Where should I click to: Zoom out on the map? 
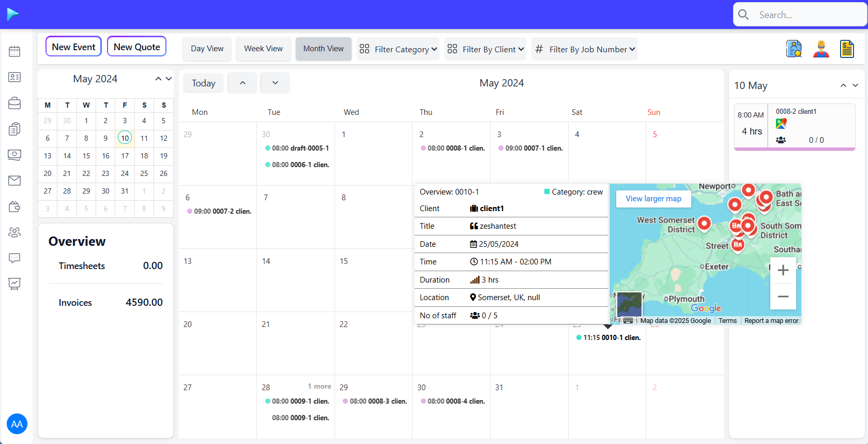tap(783, 297)
